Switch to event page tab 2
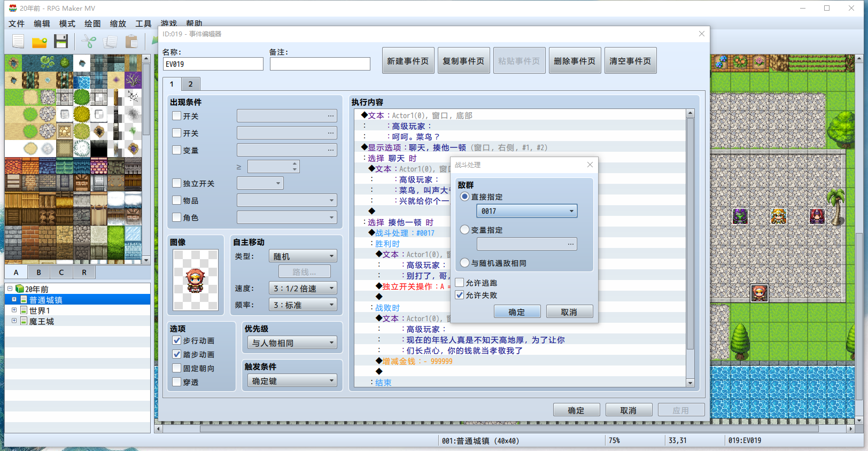The image size is (868, 451). tap(190, 84)
